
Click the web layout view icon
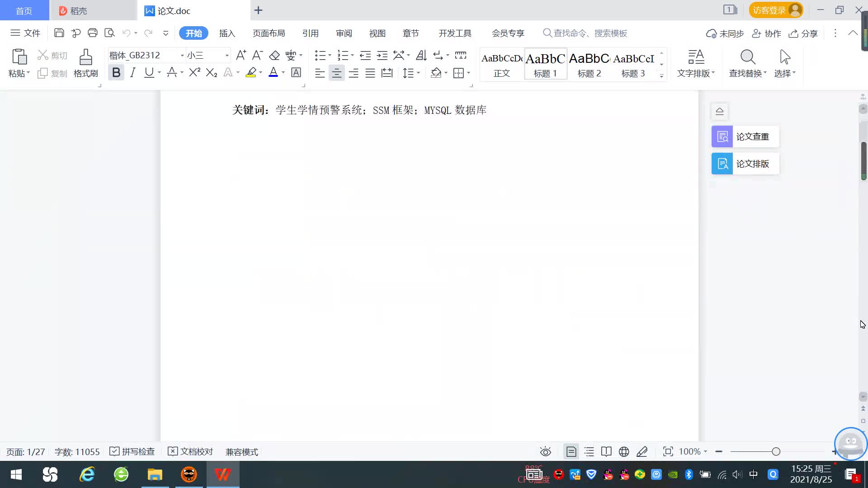[x=624, y=451]
